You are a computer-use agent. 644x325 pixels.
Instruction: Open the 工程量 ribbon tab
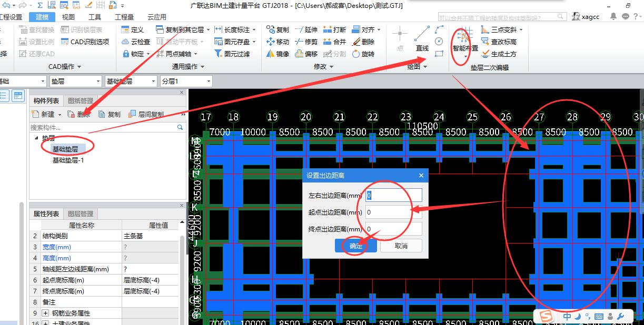[x=124, y=17]
